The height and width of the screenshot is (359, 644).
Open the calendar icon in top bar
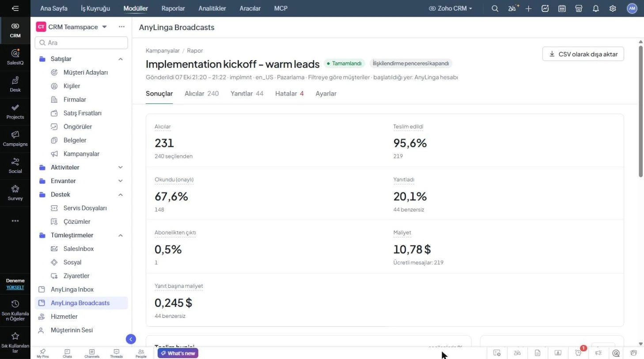(x=562, y=8)
